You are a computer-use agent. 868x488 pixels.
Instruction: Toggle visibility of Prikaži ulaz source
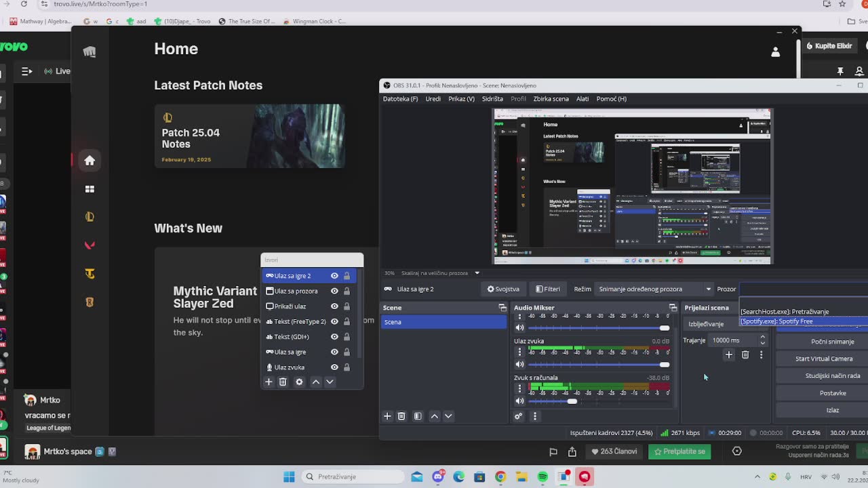click(x=334, y=306)
